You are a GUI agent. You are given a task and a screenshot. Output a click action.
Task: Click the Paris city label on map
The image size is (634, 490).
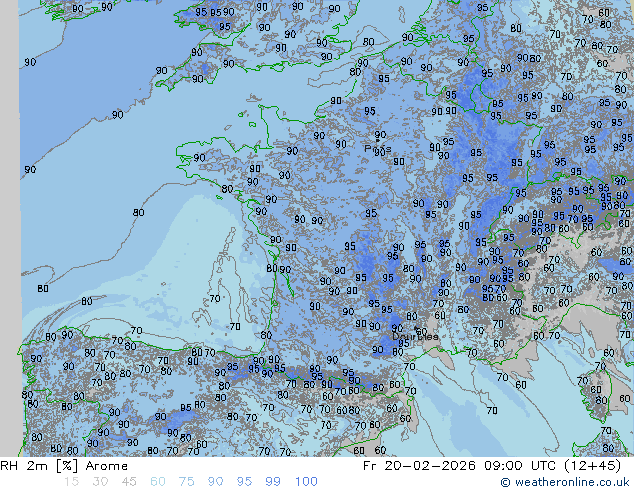tap(378, 149)
